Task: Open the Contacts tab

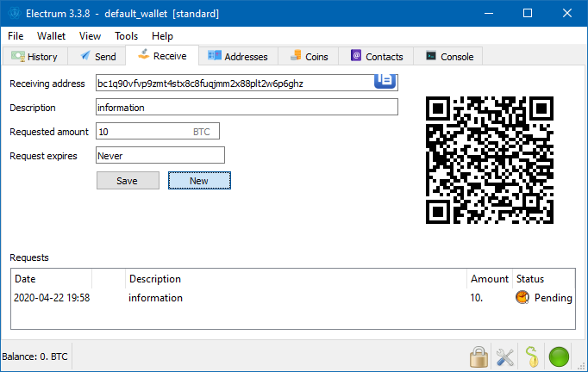Action: click(376, 57)
